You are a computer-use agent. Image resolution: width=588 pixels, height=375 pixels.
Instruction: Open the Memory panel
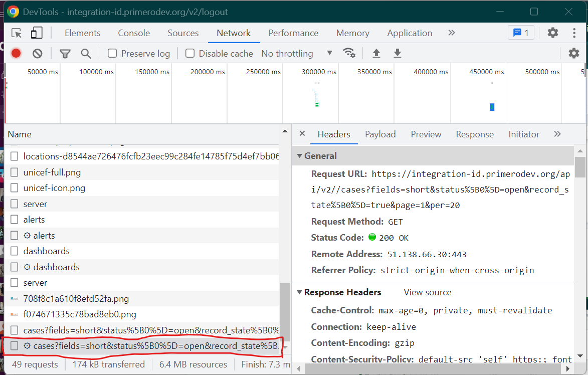pos(352,33)
